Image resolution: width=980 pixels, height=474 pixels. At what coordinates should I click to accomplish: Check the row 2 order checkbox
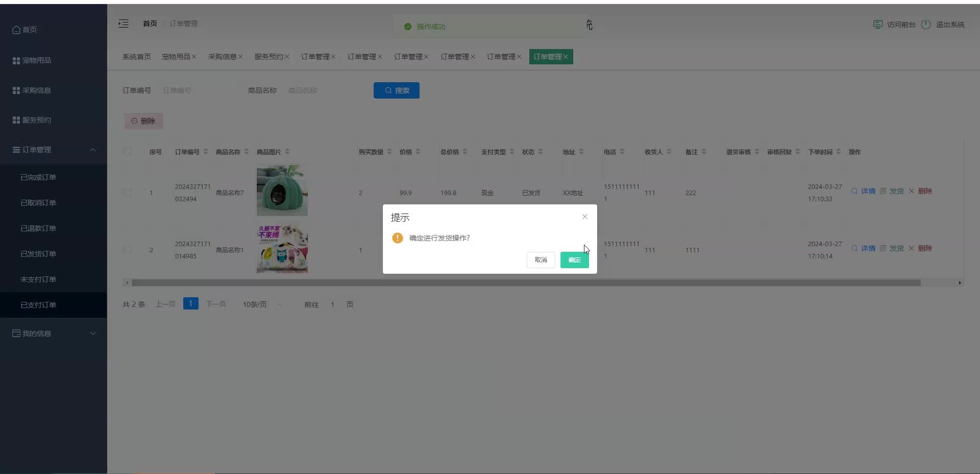coord(128,250)
